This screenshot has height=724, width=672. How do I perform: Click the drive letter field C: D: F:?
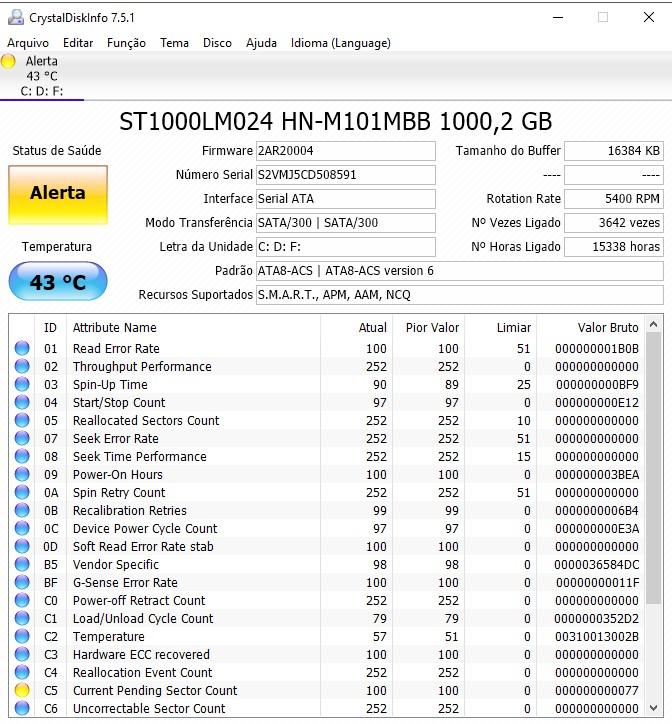click(x=345, y=247)
